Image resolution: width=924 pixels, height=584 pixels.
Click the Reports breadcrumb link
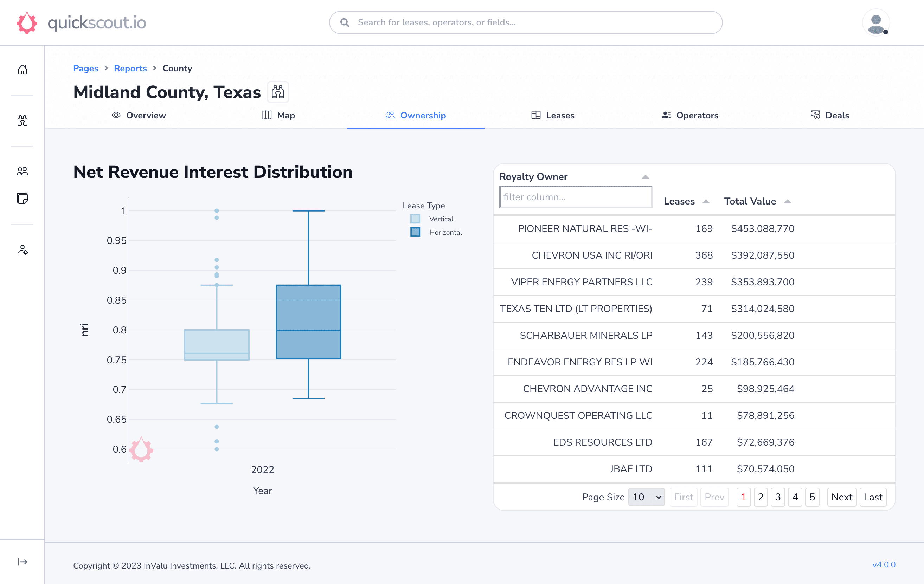coord(130,68)
